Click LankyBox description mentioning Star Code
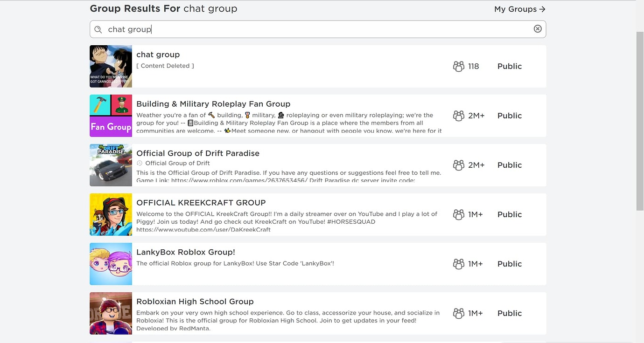Screen dimensions: 644x343 [235, 263]
